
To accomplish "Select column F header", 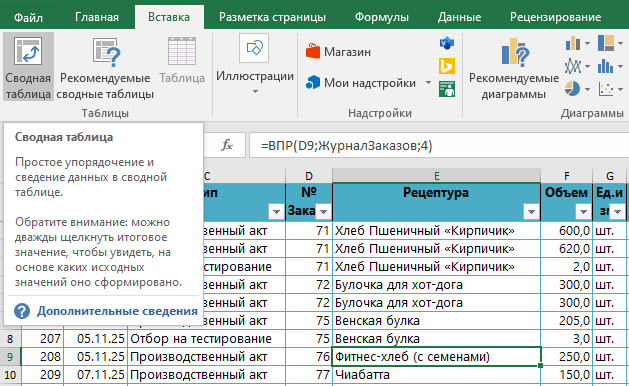I will point(566,176).
